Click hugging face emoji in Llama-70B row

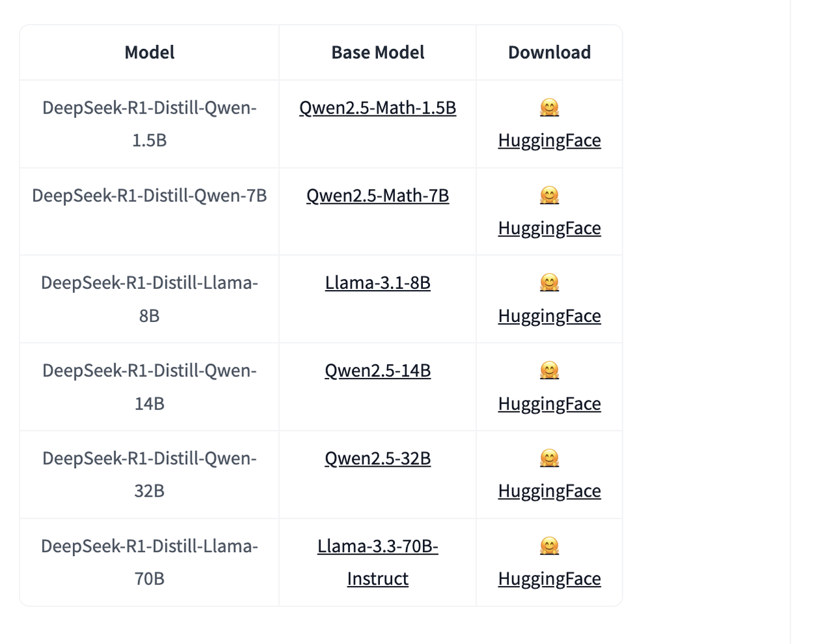coord(549,546)
